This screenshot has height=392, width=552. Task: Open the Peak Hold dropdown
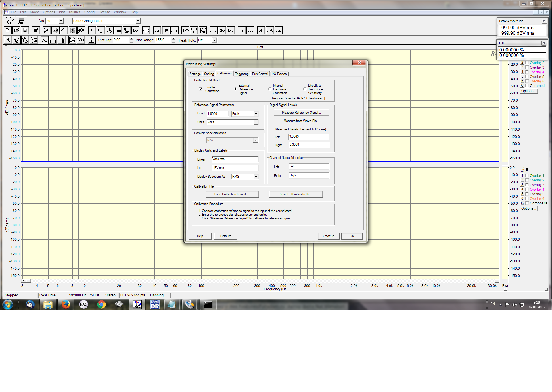click(x=214, y=40)
